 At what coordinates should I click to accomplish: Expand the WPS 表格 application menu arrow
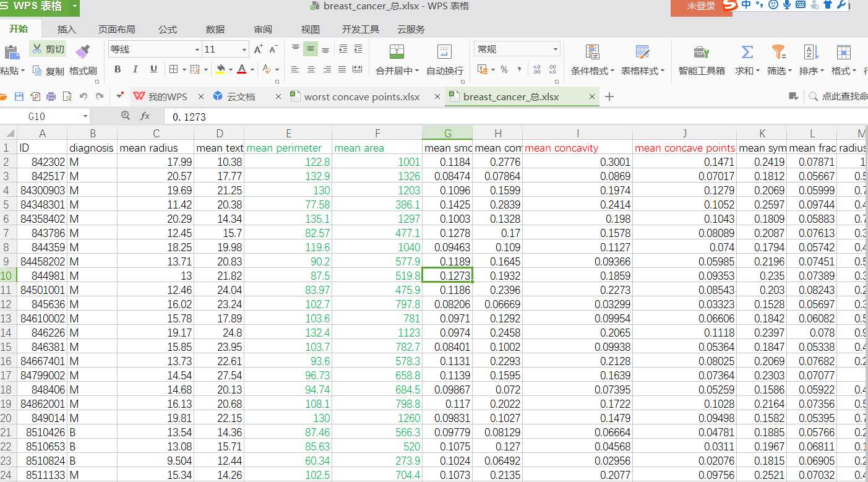pyautogui.click(x=75, y=7)
